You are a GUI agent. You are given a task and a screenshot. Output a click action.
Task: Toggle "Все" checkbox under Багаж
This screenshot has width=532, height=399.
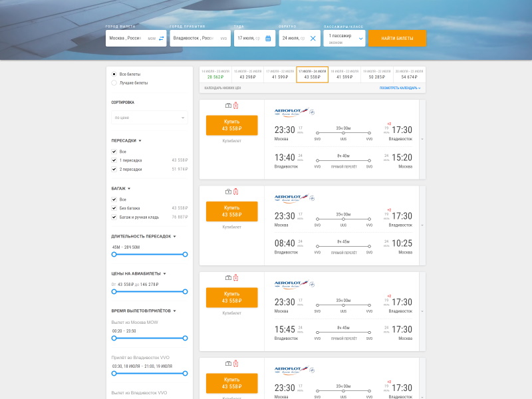[x=114, y=199]
